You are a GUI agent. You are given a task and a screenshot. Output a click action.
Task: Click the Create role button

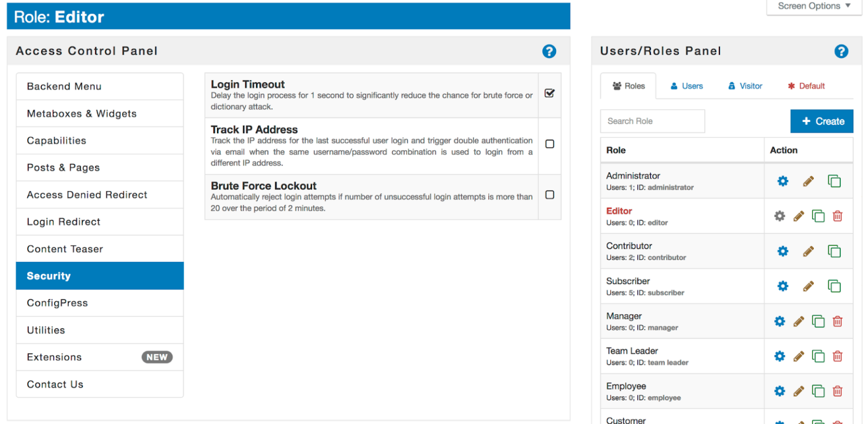click(x=822, y=121)
